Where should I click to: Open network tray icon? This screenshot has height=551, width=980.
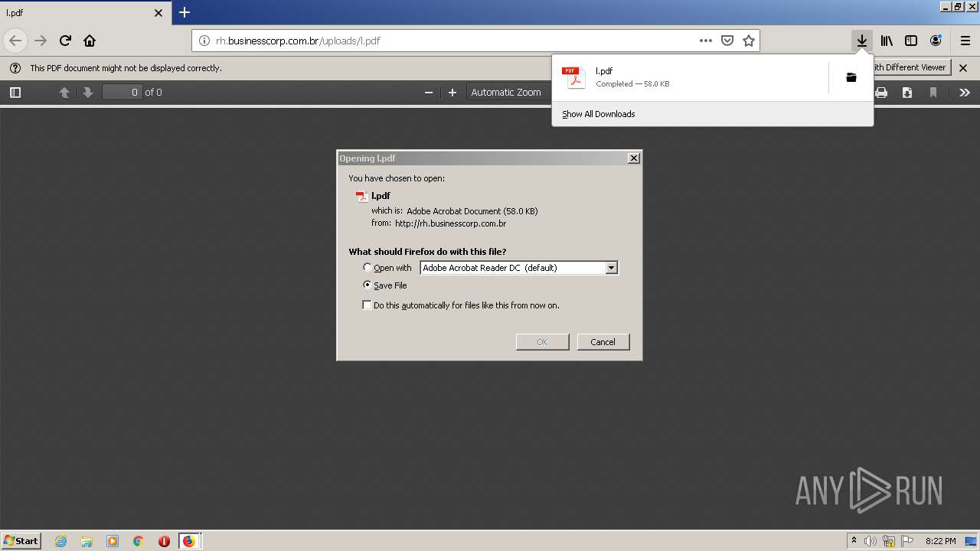889,541
